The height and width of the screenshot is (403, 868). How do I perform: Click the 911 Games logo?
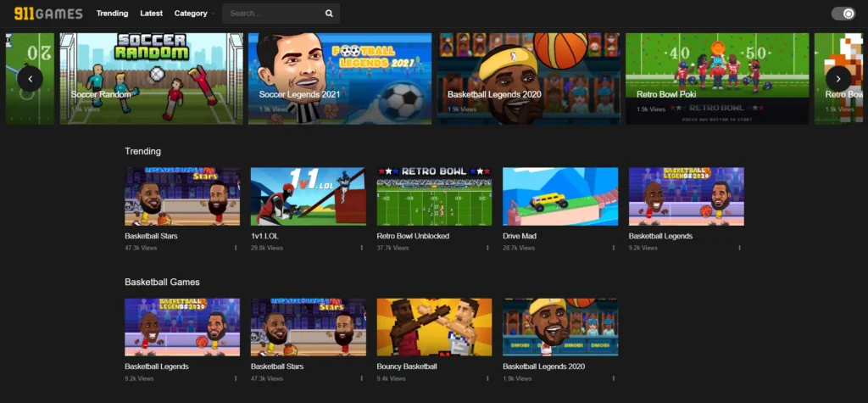click(x=48, y=14)
